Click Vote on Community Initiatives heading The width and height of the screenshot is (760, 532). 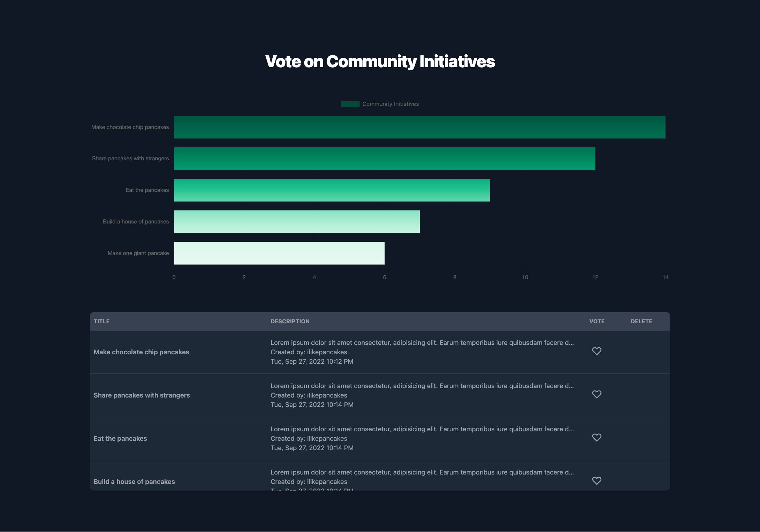coord(380,62)
